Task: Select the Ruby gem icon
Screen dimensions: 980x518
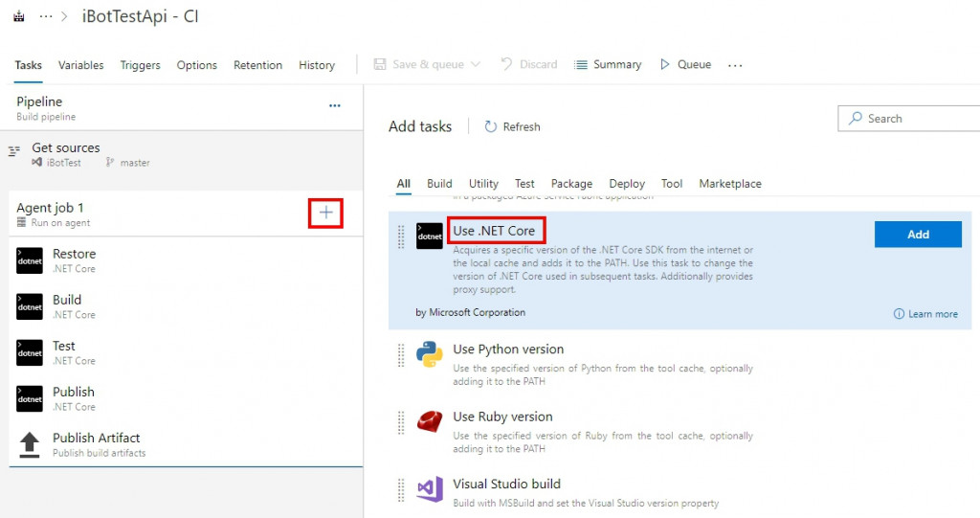Action: (430, 421)
